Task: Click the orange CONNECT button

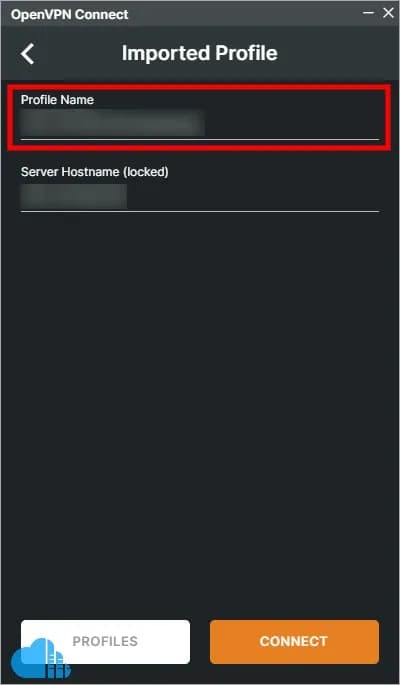Action: (294, 642)
